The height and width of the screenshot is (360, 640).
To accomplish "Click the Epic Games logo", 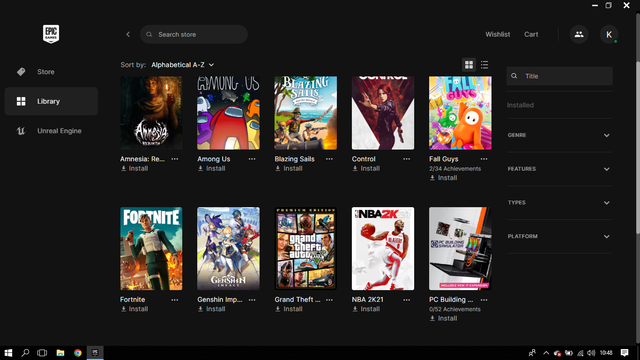I will point(51,34).
